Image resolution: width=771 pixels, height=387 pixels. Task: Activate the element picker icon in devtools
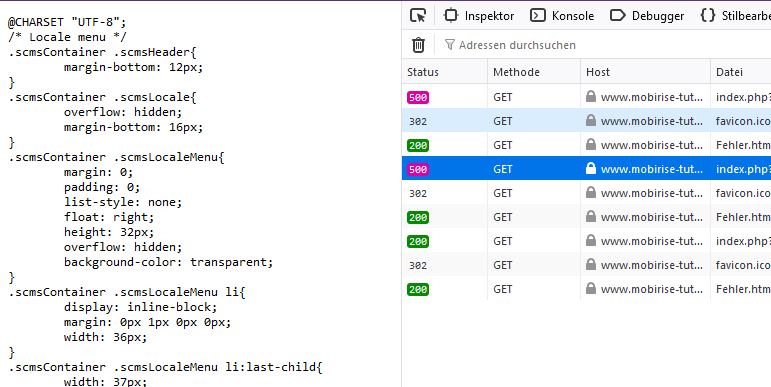(418, 16)
